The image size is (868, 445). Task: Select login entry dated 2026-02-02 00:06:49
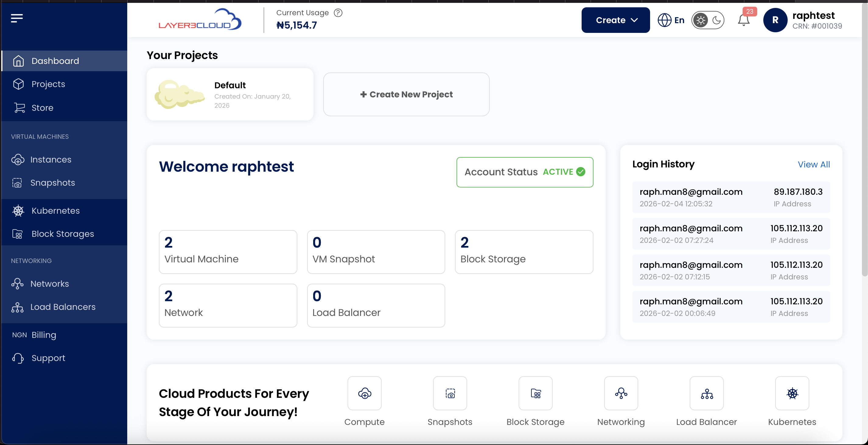pyautogui.click(x=731, y=307)
